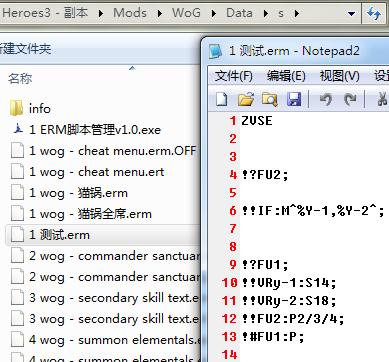Expand the arrow after WoG in path
The width and height of the screenshot is (389, 362).
tap(214, 14)
